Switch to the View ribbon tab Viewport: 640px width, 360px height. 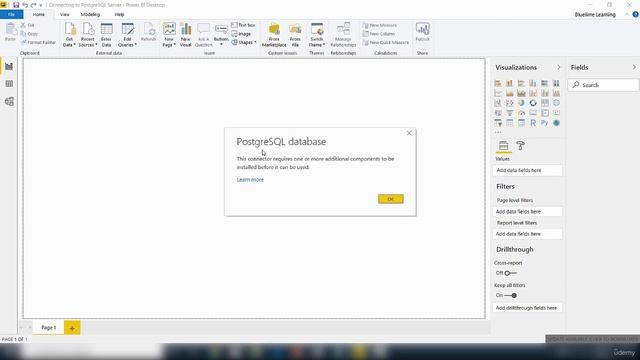[64, 14]
